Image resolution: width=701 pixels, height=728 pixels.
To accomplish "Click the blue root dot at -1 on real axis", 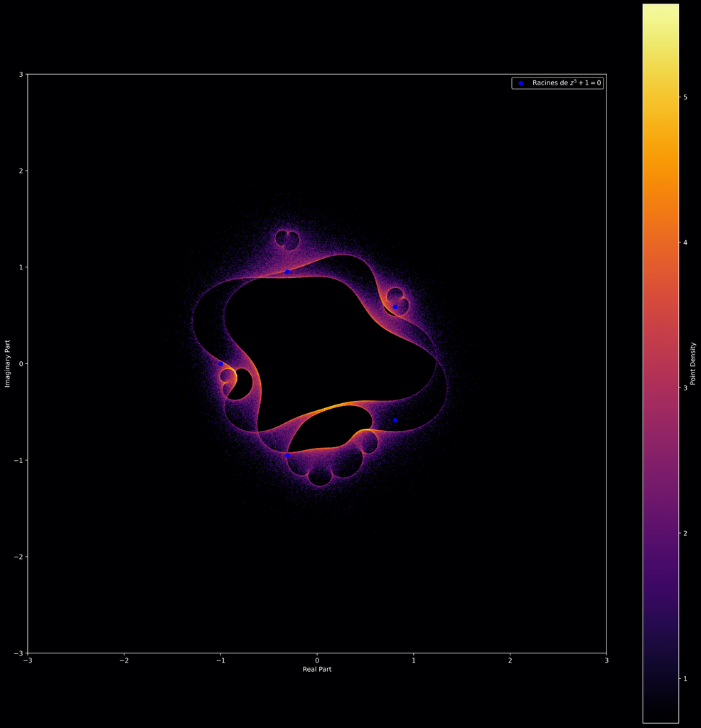I will click(x=220, y=363).
